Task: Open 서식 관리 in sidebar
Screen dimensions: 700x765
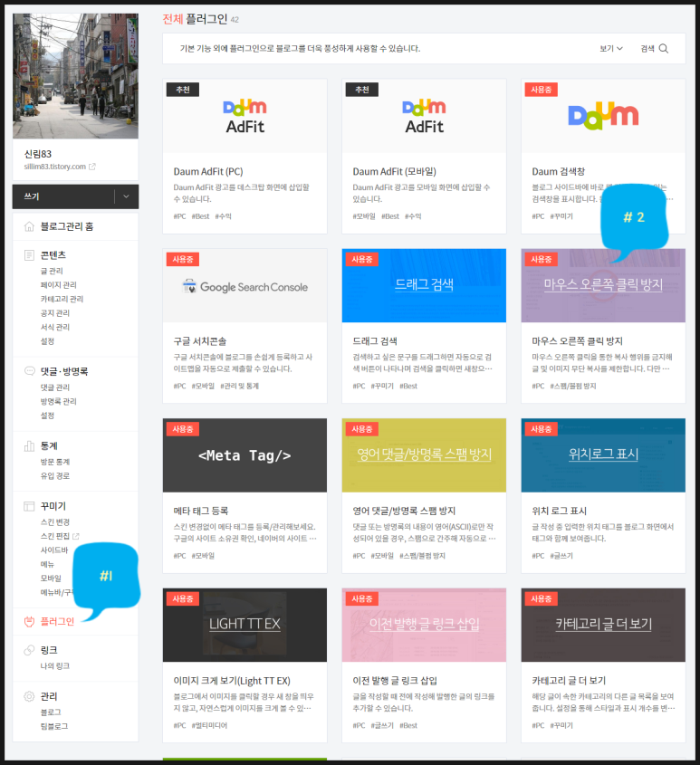Action: [x=55, y=328]
